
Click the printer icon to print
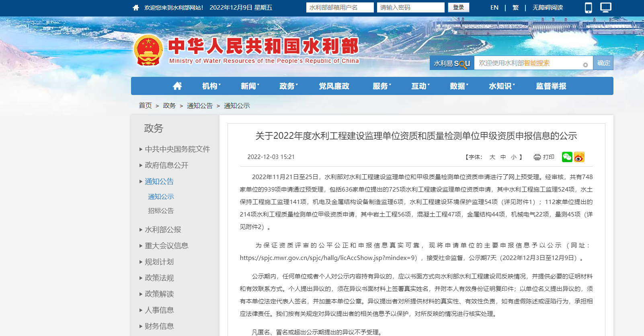(x=537, y=157)
